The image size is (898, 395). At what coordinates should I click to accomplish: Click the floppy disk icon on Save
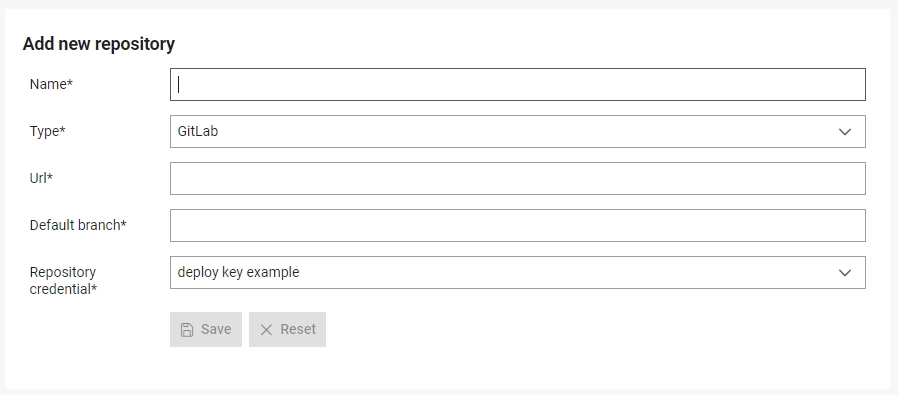coord(187,330)
